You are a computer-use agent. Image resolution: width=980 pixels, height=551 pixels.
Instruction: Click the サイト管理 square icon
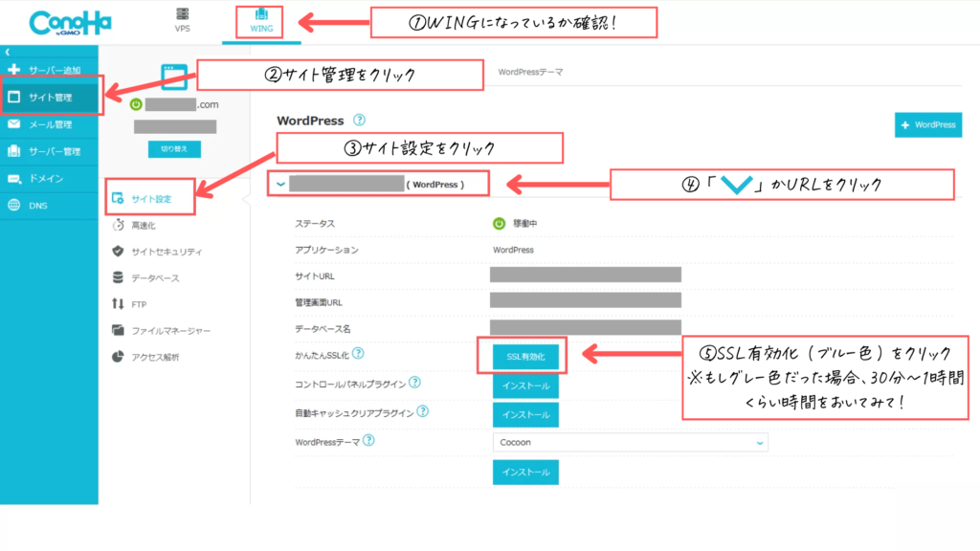[x=13, y=97]
